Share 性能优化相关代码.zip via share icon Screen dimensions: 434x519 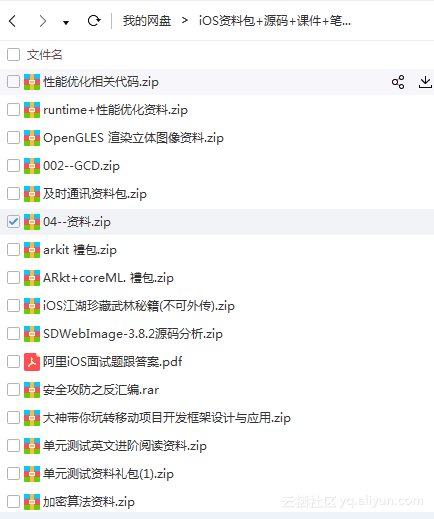398,82
